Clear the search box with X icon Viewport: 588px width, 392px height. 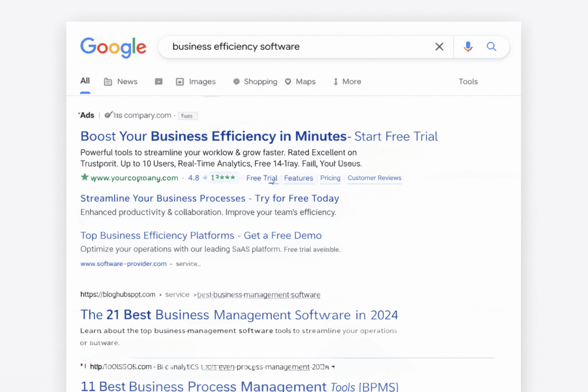point(439,47)
